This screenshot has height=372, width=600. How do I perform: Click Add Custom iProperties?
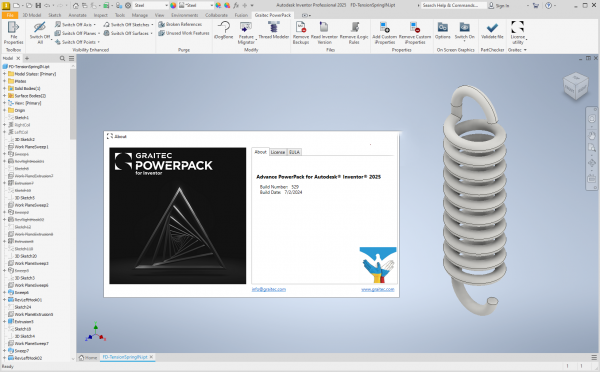pyautogui.click(x=385, y=33)
